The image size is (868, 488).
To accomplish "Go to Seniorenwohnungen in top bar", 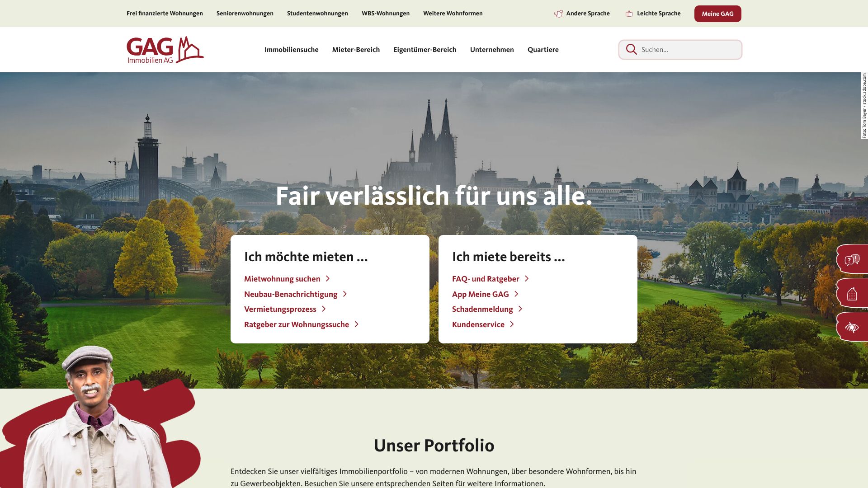I will pyautogui.click(x=245, y=14).
